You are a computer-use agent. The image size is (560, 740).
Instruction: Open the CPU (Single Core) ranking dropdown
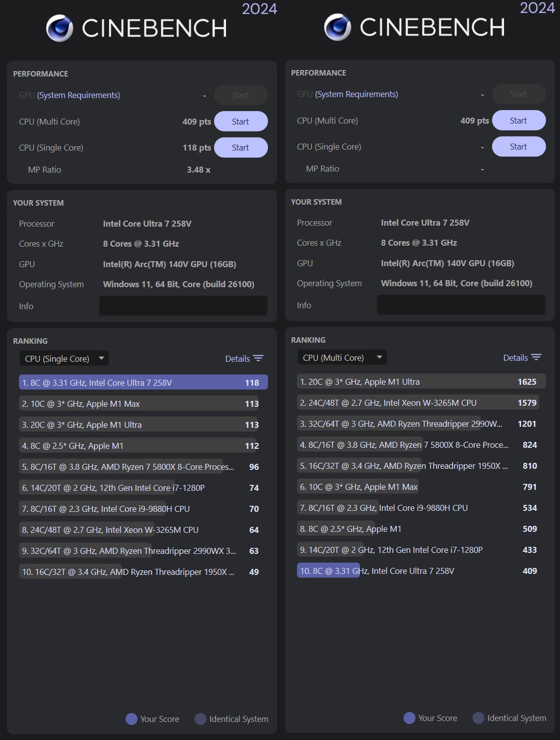click(64, 359)
